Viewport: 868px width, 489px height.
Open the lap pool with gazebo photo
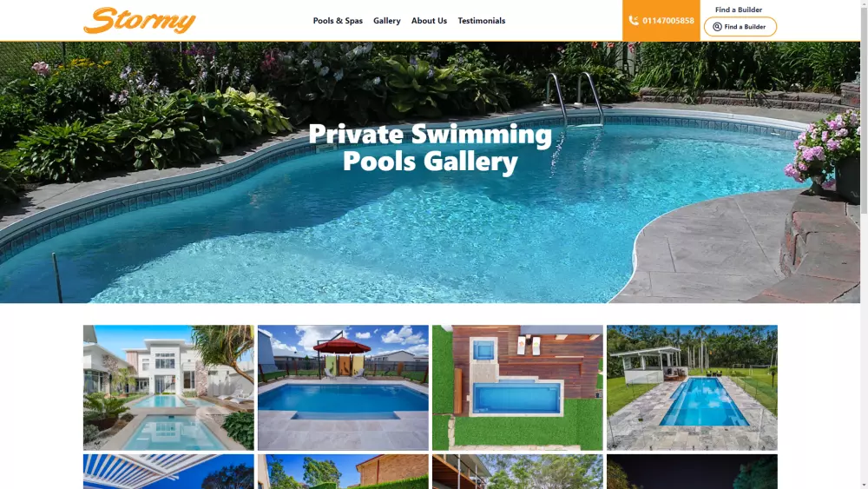pos(692,387)
